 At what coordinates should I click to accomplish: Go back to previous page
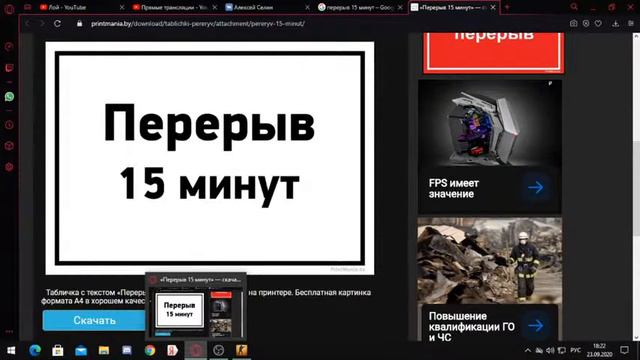coord(28,24)
